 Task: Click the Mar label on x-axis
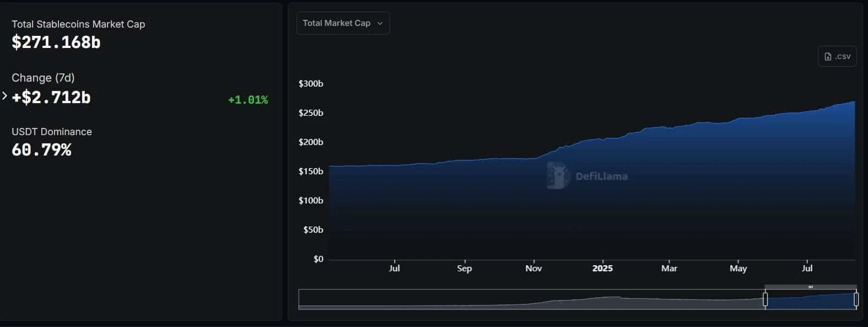click(669, 269)
